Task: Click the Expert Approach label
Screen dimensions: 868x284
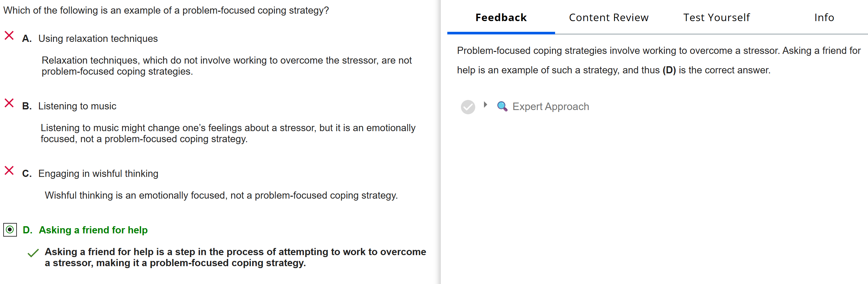Action: tap(551, 106)
